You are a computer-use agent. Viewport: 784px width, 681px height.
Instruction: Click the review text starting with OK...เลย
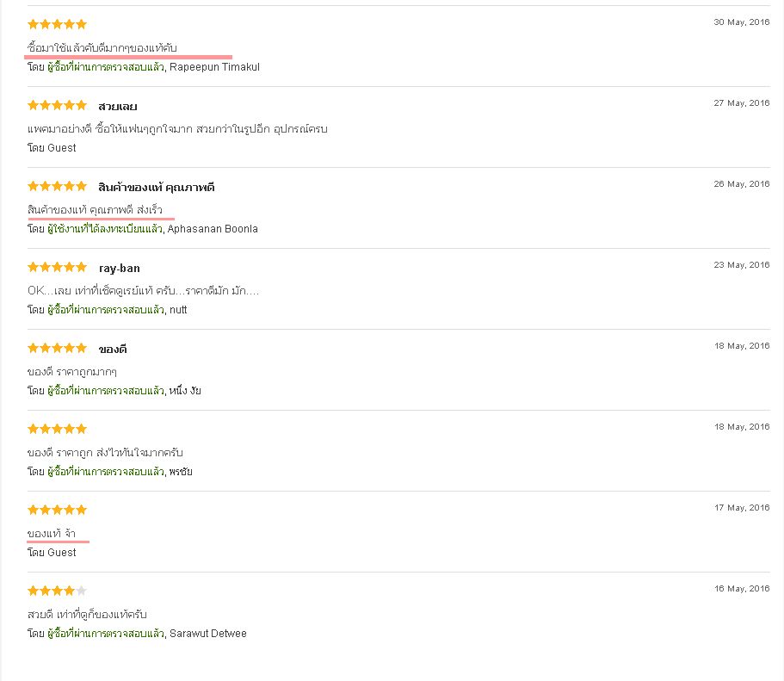(143, 291)
